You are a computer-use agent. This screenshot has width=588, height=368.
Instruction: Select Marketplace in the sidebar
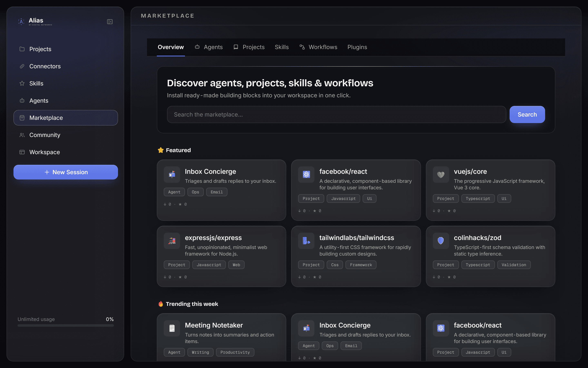pos(66,118)
